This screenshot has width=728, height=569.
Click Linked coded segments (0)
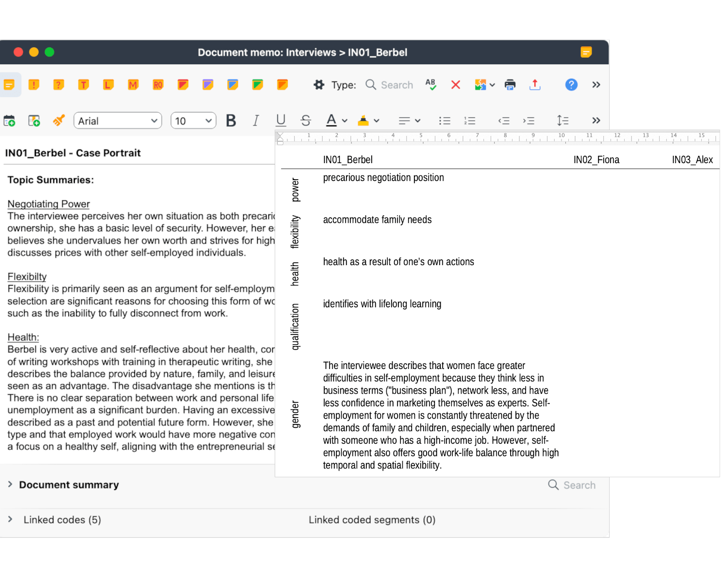coord(372,519)
